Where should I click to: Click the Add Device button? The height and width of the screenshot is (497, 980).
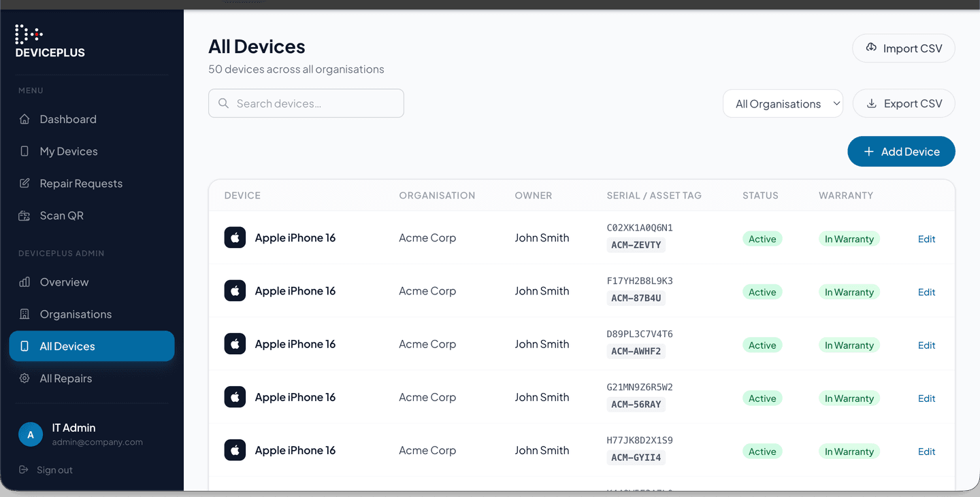pos(901,152)
